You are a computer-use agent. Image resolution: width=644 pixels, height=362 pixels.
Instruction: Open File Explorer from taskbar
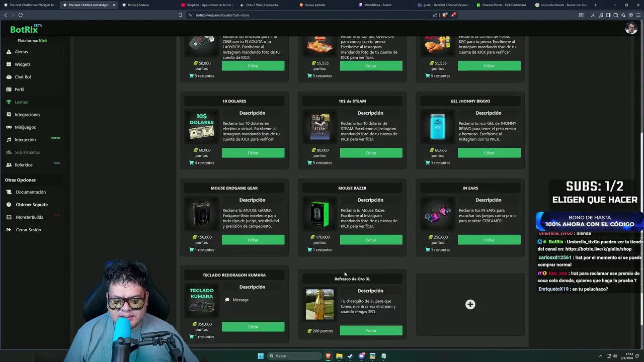339,356
